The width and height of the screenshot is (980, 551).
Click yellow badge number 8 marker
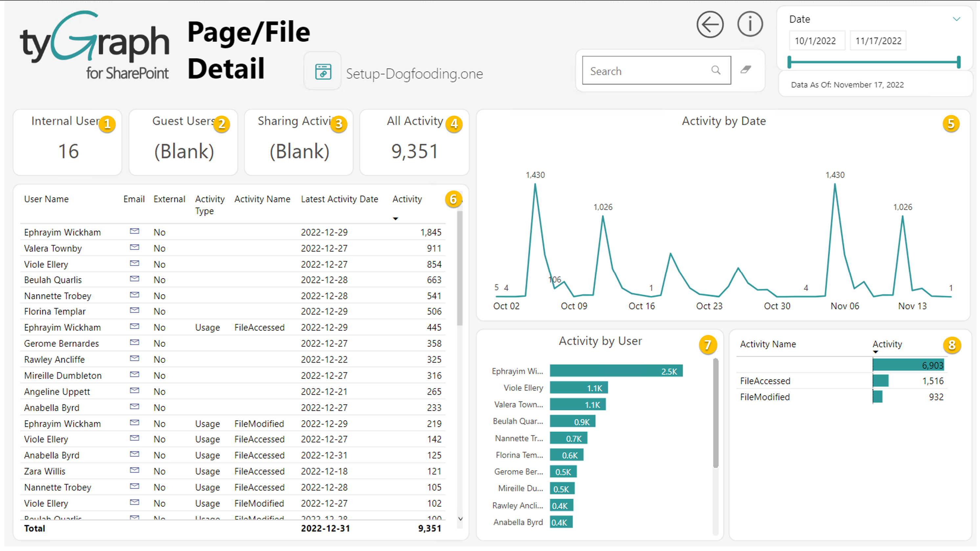pos(951,345)
